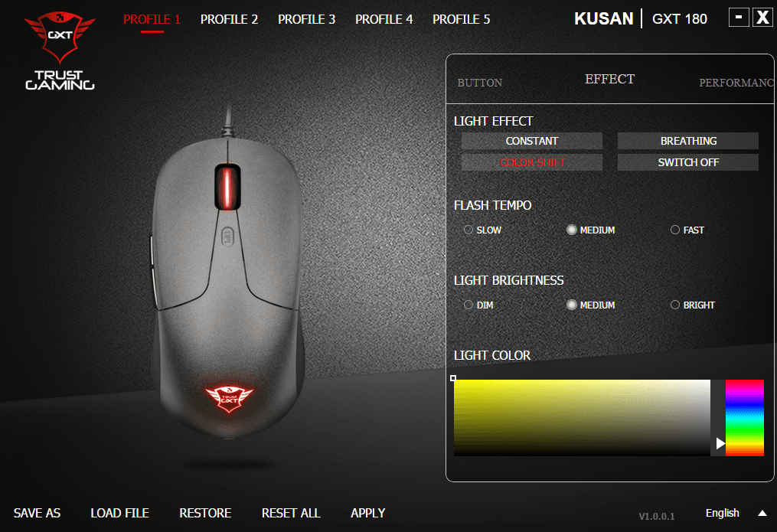
Task: Click the glowing GXT logo on mouse
Action: click(229, 398)
